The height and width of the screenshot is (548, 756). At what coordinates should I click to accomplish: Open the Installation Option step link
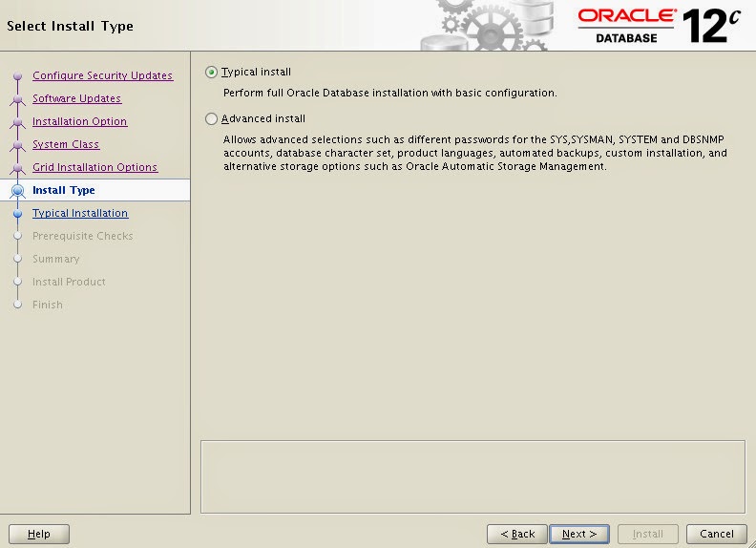tap(79, 121)
